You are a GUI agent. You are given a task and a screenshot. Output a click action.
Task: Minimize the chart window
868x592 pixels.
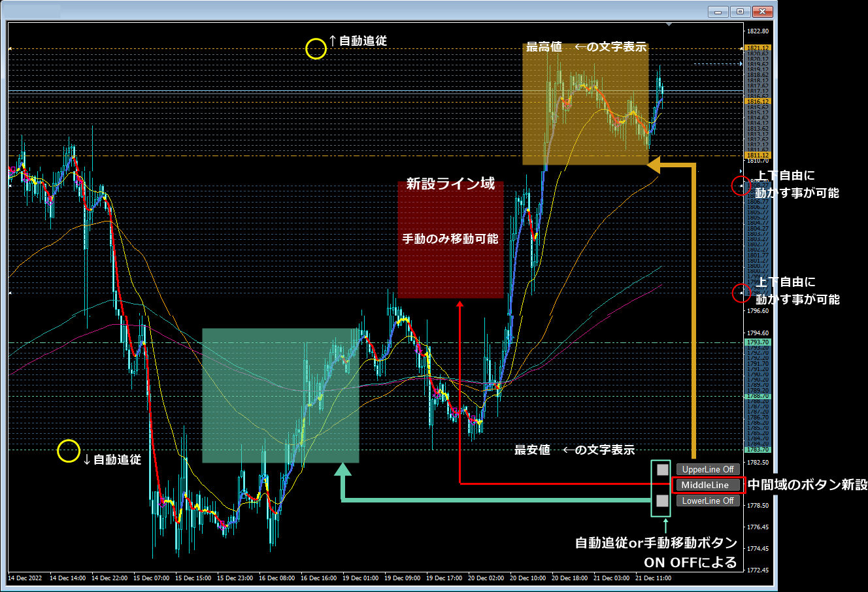(x=718, y=11)
